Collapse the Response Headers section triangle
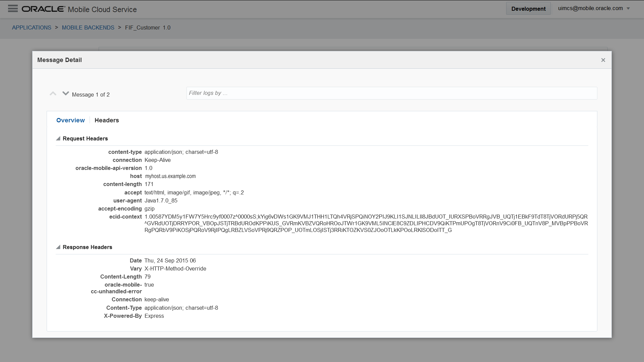Image resolution: width=644 pixels, height=362 pixels. [58, 247]
